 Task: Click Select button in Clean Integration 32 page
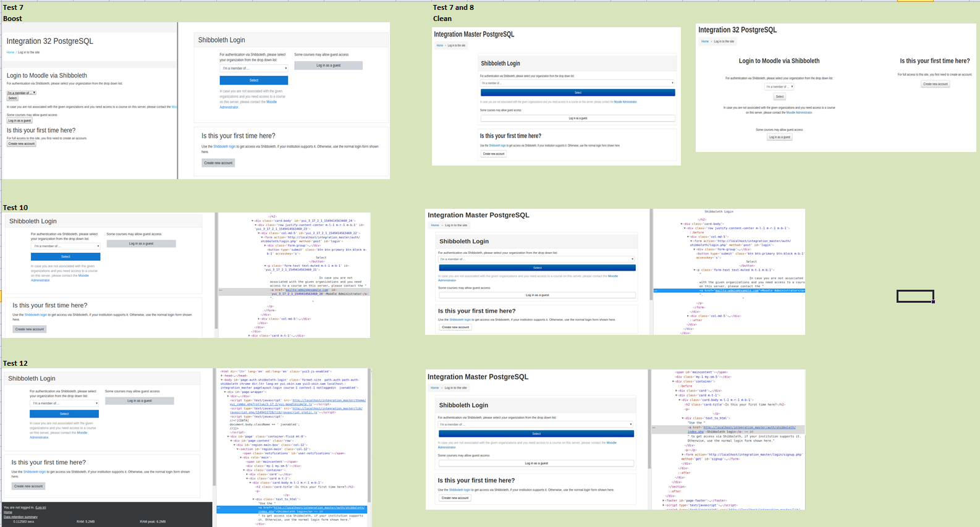780,96
